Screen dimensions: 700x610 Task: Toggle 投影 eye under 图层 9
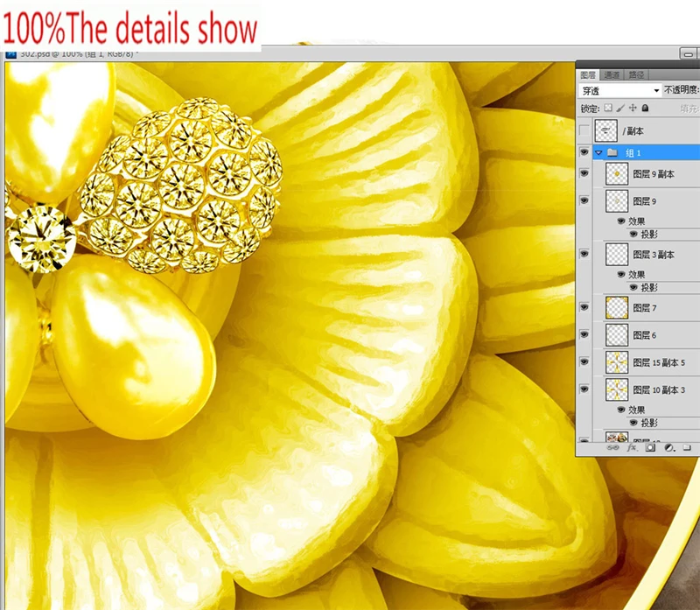(633, 234)
